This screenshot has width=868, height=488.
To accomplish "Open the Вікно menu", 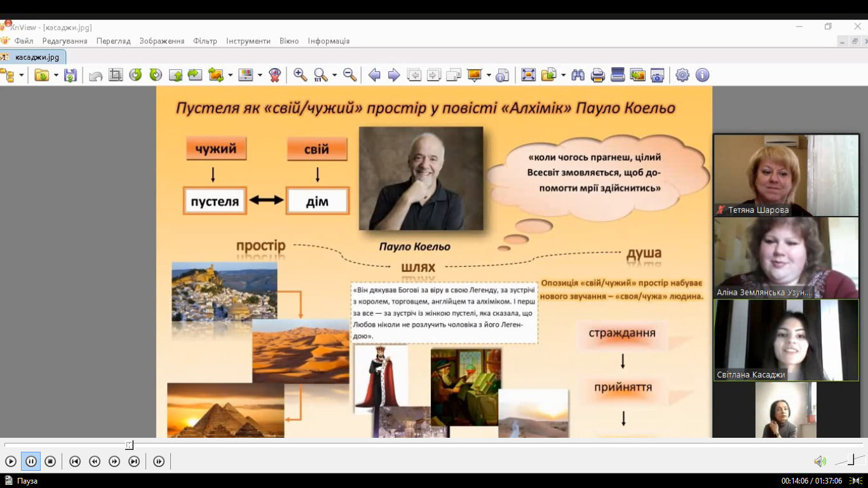I will click(x=289, y=41).
